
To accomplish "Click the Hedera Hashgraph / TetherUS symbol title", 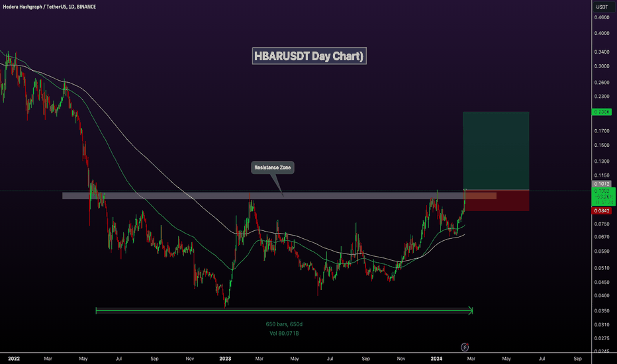I will click(x=49, y=7).
